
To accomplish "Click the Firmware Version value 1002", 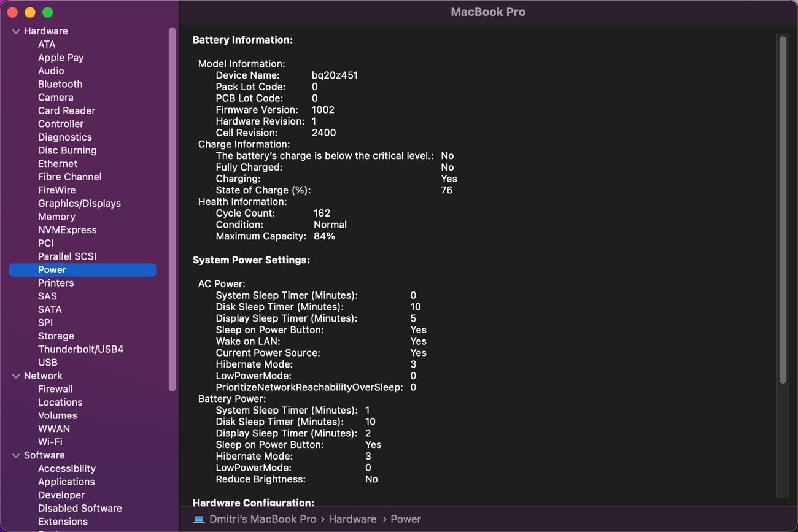I will (x=323, y=110).
